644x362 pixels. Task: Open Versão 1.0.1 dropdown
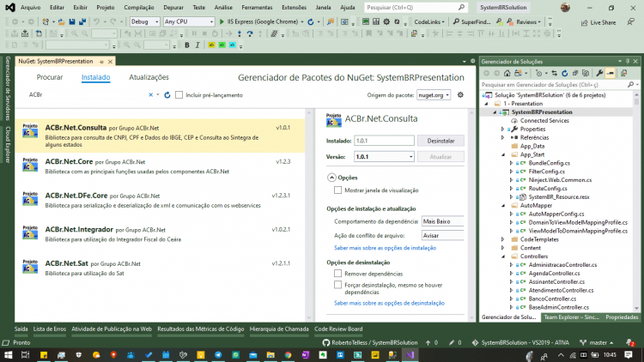384,157
